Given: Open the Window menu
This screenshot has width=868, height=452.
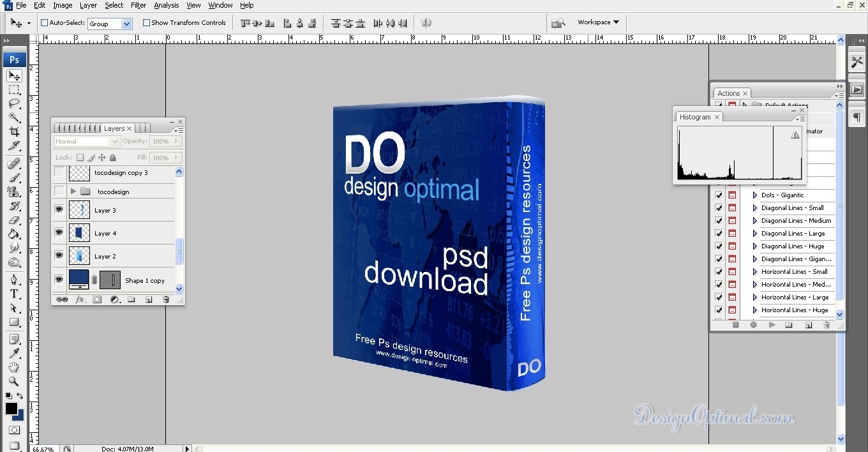Looking at the screenshot, I should 220,5.
